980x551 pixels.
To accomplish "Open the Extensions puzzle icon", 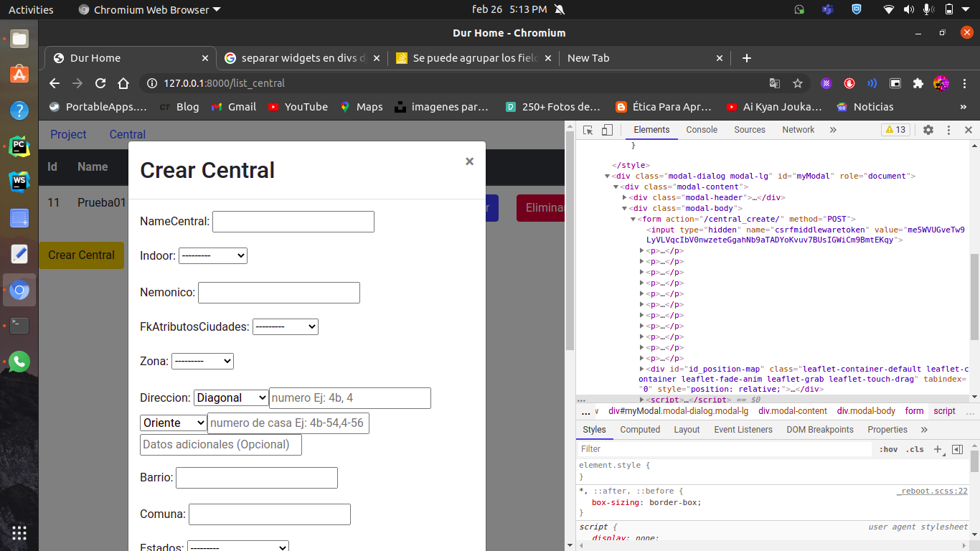I will (918, 83).
